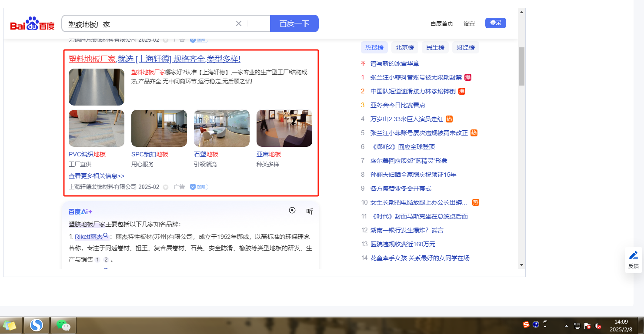644x334 pixels.
Task: Click the 亚麻地板 product image
Action: [x=284, y=129]
